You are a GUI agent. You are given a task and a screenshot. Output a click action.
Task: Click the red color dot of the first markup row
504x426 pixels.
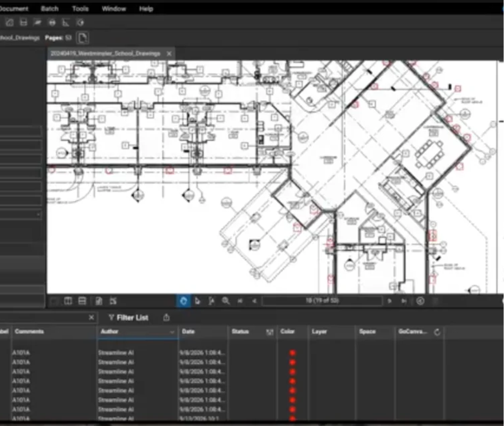[x=292, y=353]
